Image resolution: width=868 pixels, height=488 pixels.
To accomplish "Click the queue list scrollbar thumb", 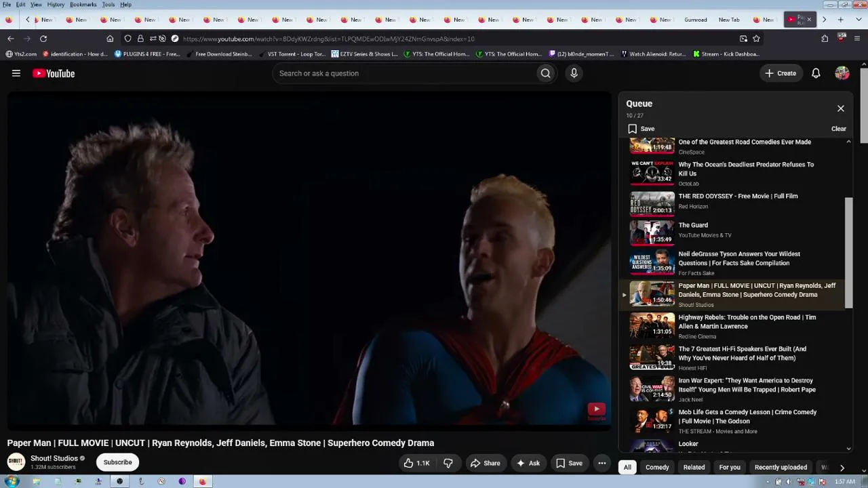I will [x=848, y=253].
